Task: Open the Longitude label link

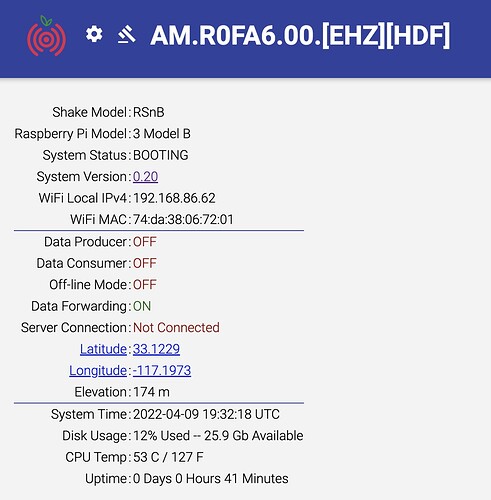Action: point(98,371)
